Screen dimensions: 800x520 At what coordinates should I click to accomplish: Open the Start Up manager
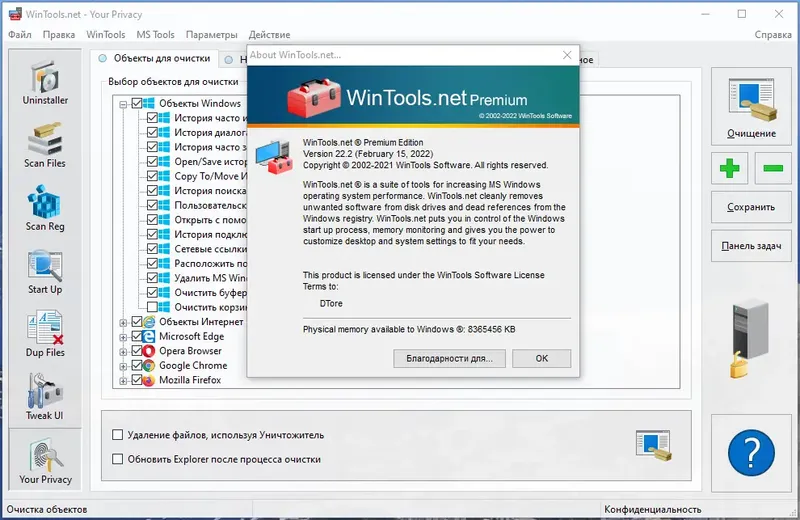(45, 272)
